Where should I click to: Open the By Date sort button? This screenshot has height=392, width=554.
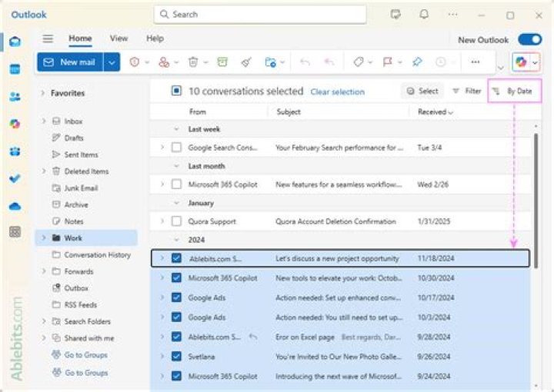tap(515, 91)
